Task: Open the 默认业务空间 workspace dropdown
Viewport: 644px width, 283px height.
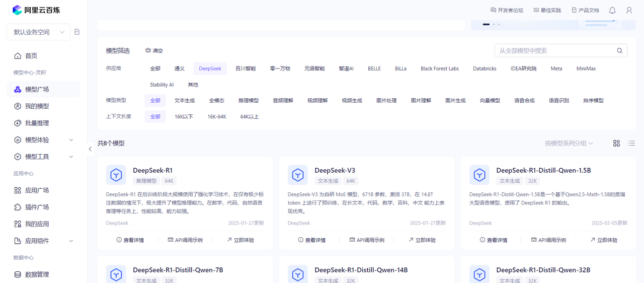Action: point(38,32)
